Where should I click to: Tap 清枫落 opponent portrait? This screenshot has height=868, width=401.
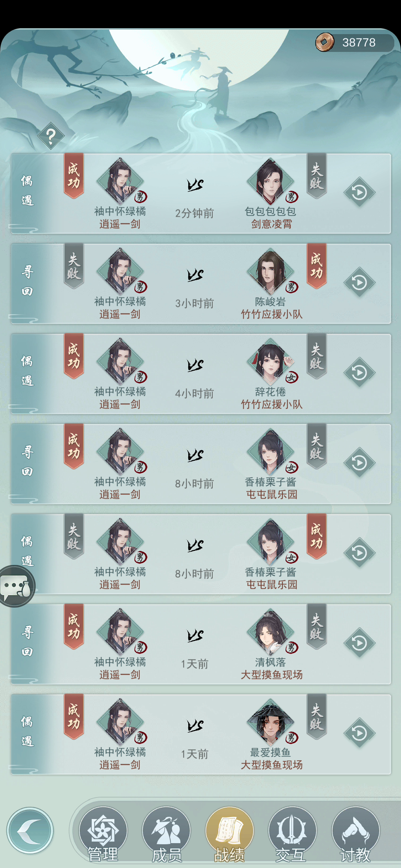(271, 632)
